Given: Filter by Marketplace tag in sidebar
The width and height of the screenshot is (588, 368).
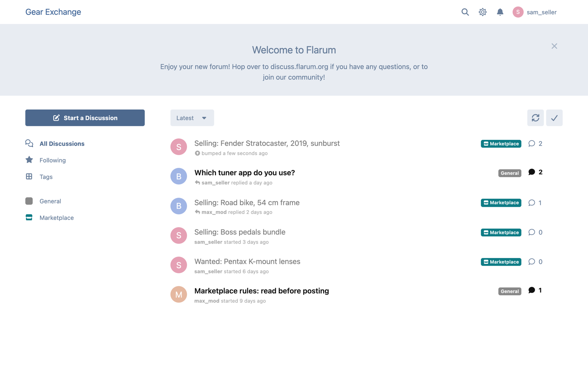Looking at the screenshot, I should point(50,217).
